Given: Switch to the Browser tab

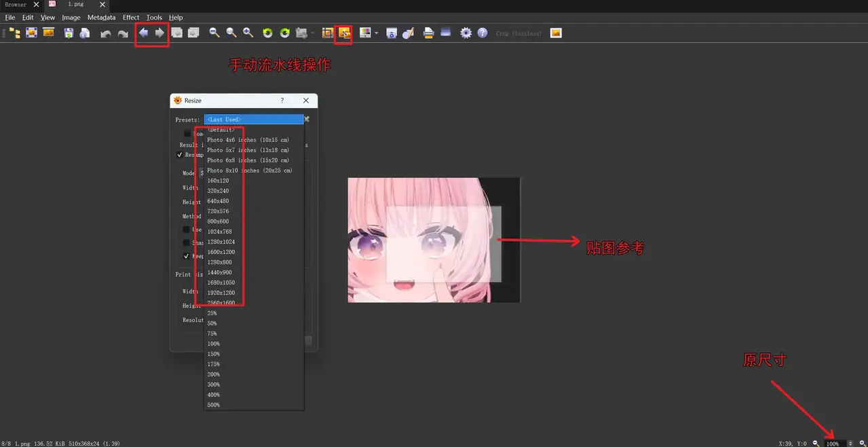Looking at the screenshot, I should point(16,5).
